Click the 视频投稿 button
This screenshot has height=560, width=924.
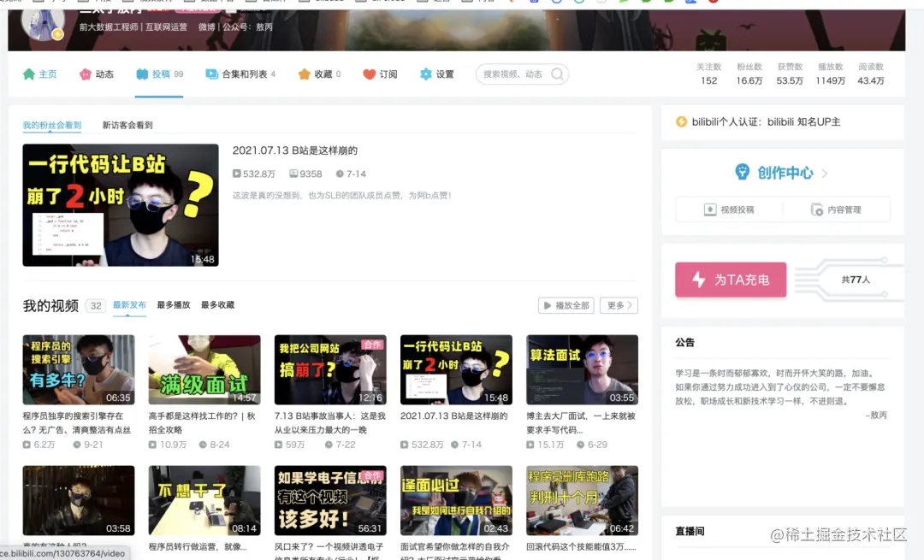[729, 209]
